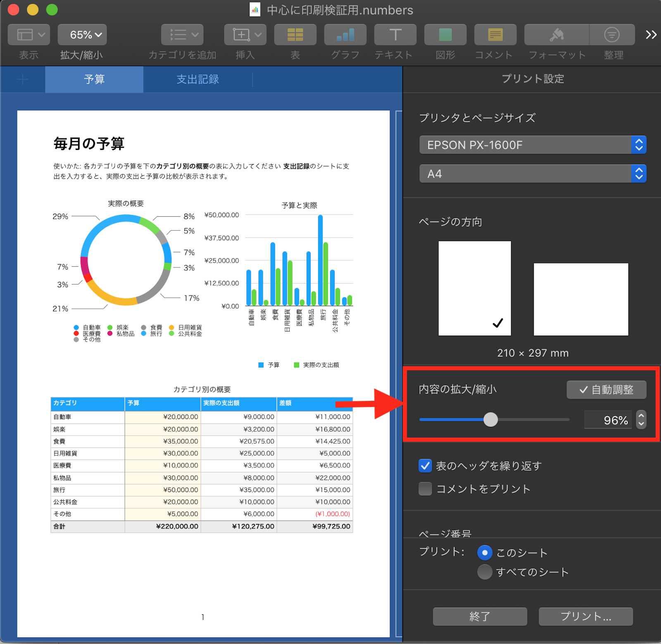Uncheck 表のヘッダを繰り返す checkbox
The width and height of the screenshot is (661, 644).
425,466
